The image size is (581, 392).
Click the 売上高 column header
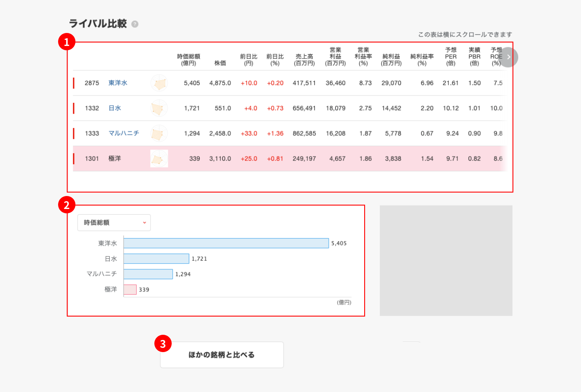pyautogui.click(x=304, y=60)
